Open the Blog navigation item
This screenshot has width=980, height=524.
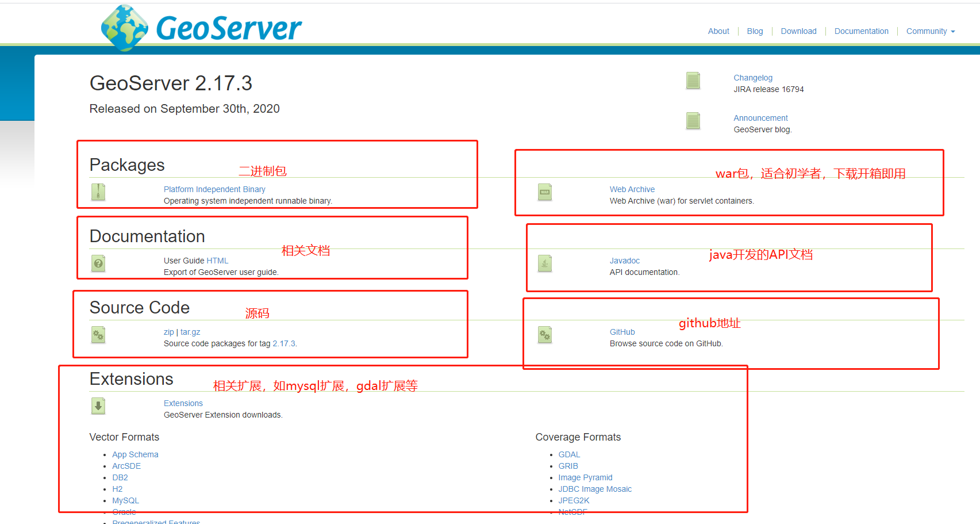(754, 31)
